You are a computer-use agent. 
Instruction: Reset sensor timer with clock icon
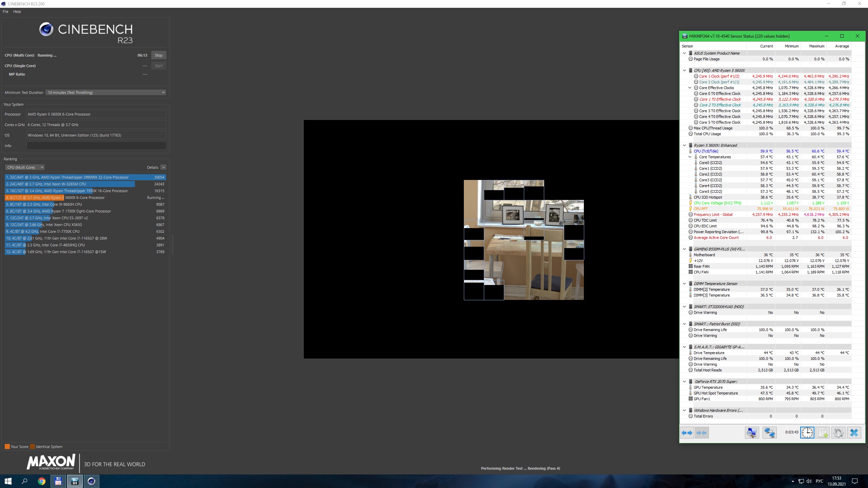(x=807, y=433)
